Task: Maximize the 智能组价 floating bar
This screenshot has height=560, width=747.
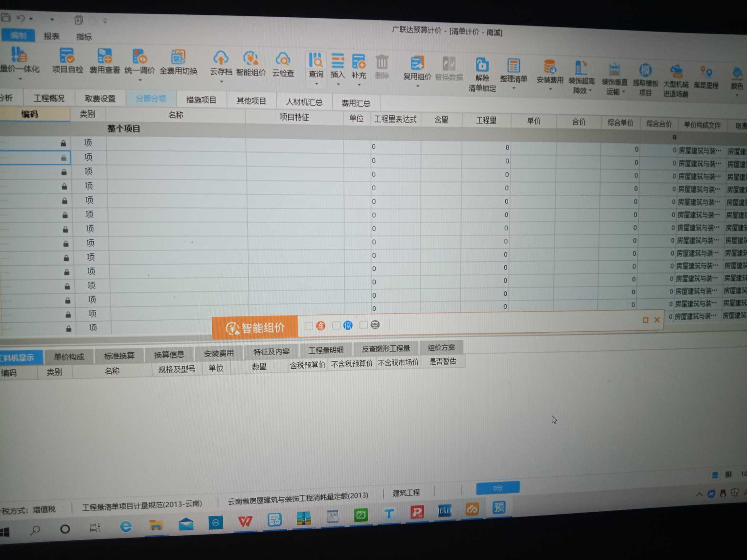Action: point(645,320)
